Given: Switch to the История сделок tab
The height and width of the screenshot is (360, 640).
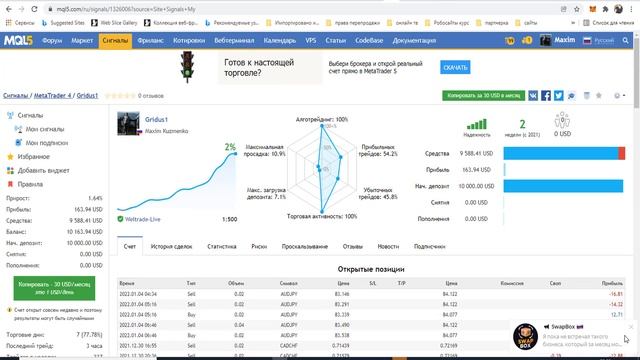Looking at the screenshot, I should [x=171, y=247].
